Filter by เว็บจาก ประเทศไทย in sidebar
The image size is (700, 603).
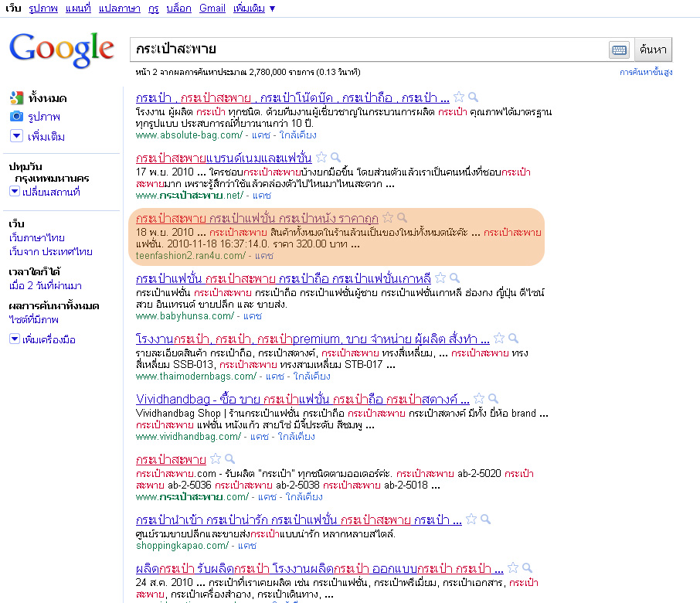51,251
